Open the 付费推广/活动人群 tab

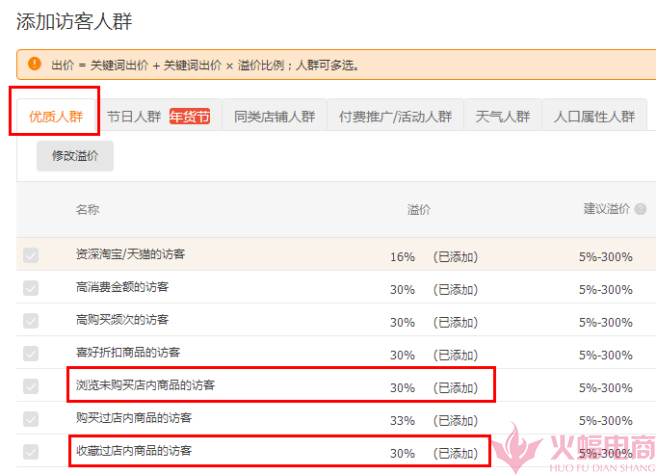(395, 117)
